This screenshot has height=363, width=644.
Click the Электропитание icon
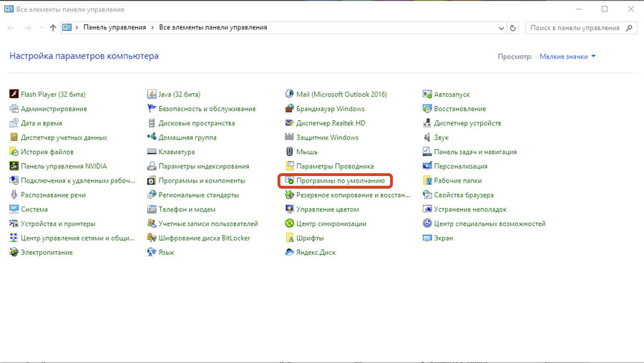coord(14,253)
